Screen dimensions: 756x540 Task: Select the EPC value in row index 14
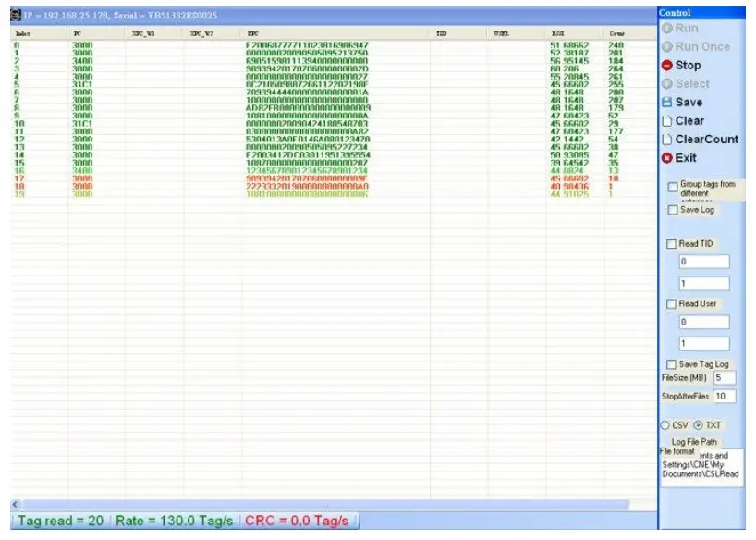click(x=308, y=155)
